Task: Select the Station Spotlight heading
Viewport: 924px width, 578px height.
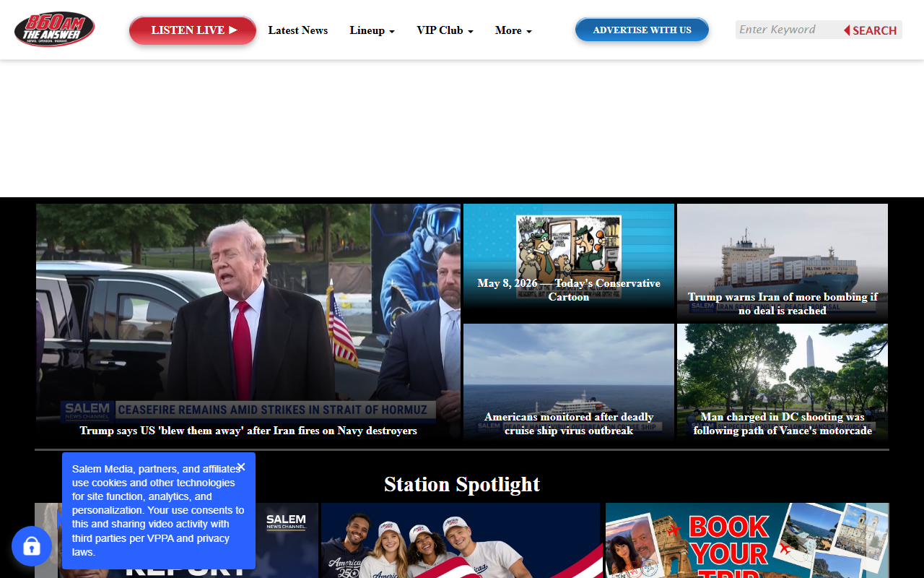Action: [x=462, y=484]
